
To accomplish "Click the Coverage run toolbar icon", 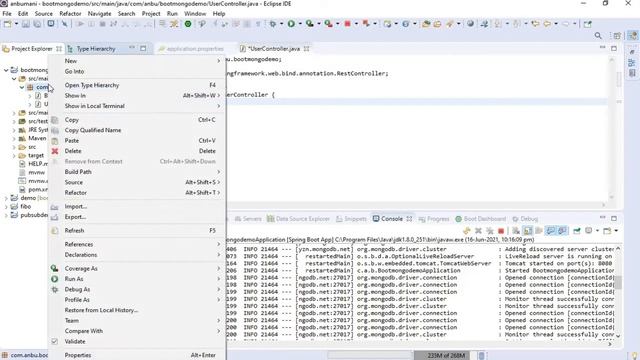I will [310, 24].
